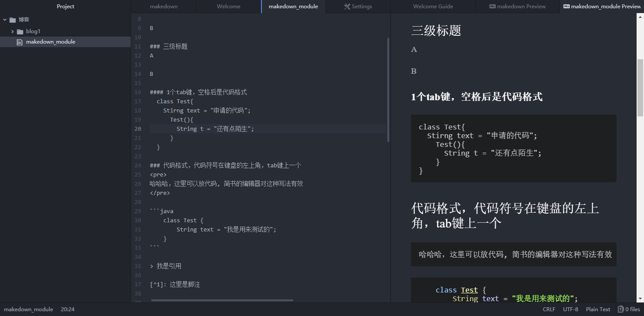The height and width of the screenshot is (316, 644).
Task: Click the 博客 root folder icon
Action: coord(13,20)
